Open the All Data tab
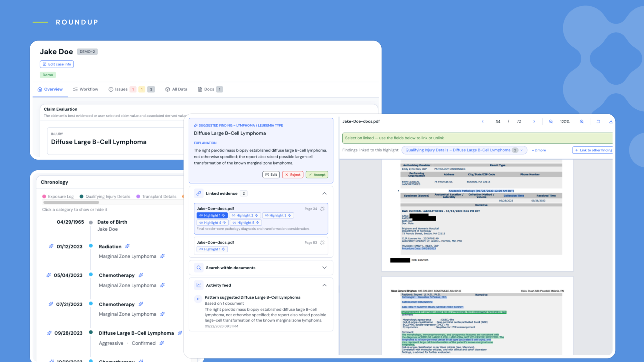 pos(176,89)
